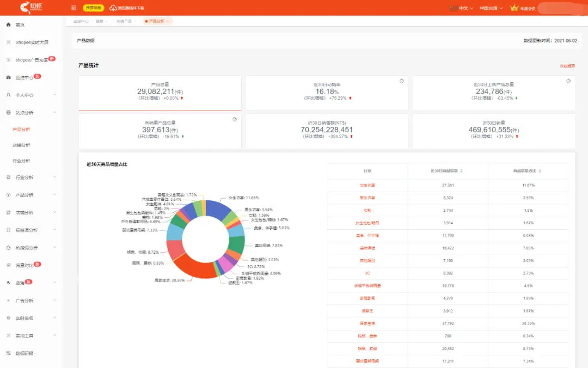Switch to the 店铺分析 submenu item

(x=21, y=145)
